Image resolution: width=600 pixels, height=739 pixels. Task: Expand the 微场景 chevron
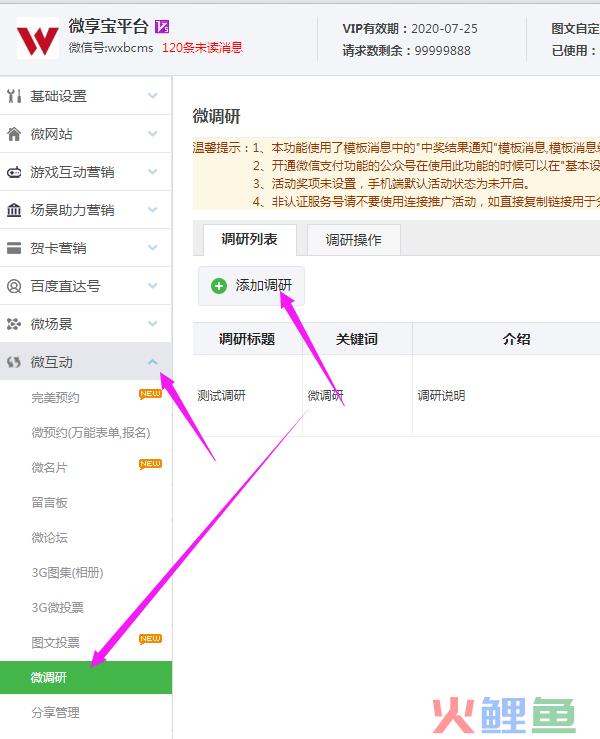tap(152, 324)
